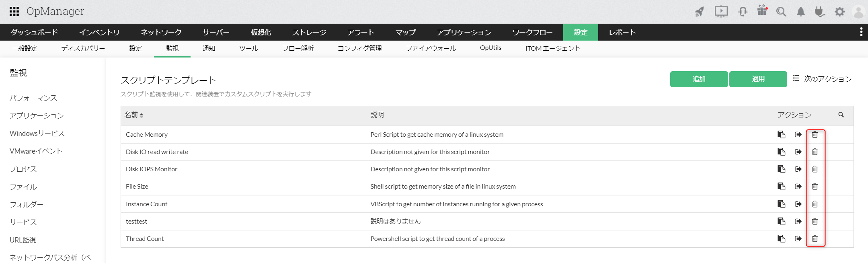
Task: Copy the Thread Count script template
Action: tap(781, 239)
